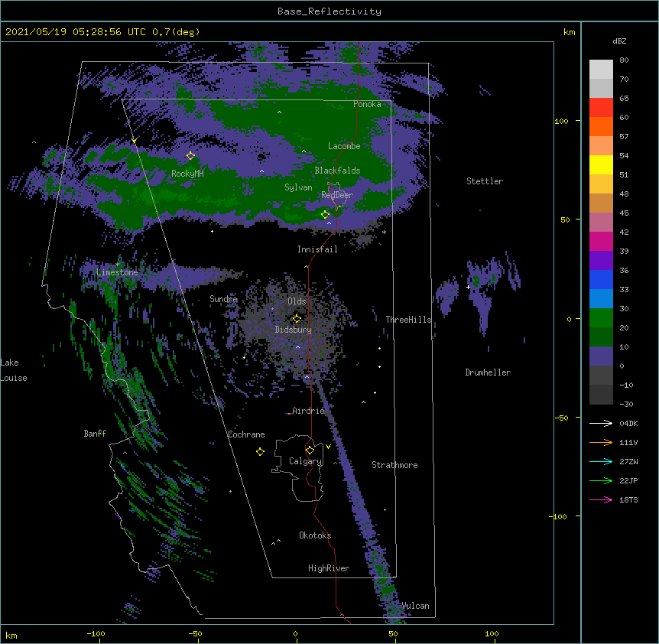This screenshot has height=644, width=659.
Task: Click the Calgary city label
Action: [306, 461]
